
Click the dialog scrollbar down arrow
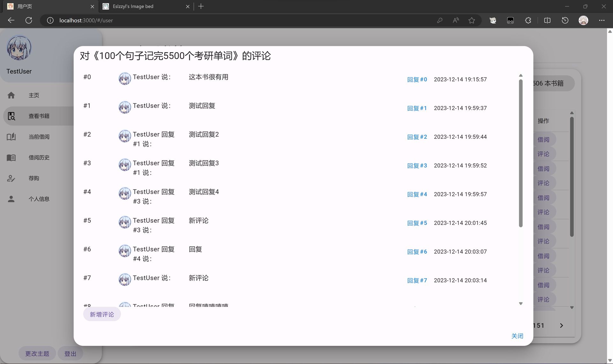click(x=521, y=303)
